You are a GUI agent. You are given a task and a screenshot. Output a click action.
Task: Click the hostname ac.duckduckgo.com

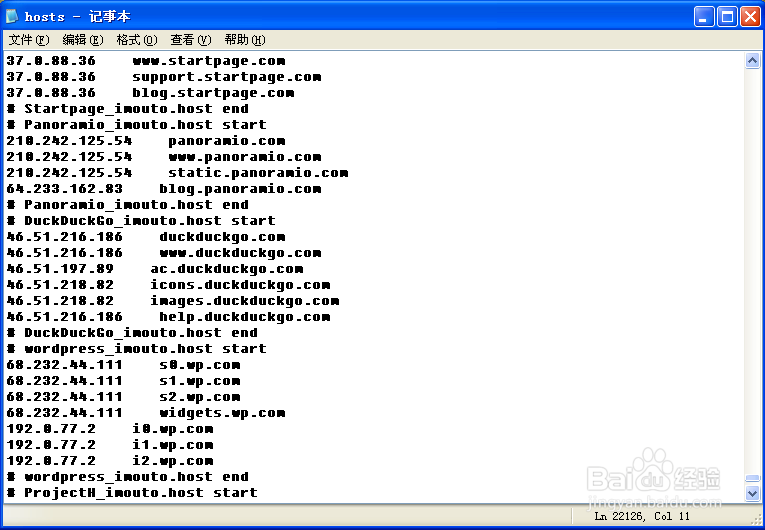(227, 269)
